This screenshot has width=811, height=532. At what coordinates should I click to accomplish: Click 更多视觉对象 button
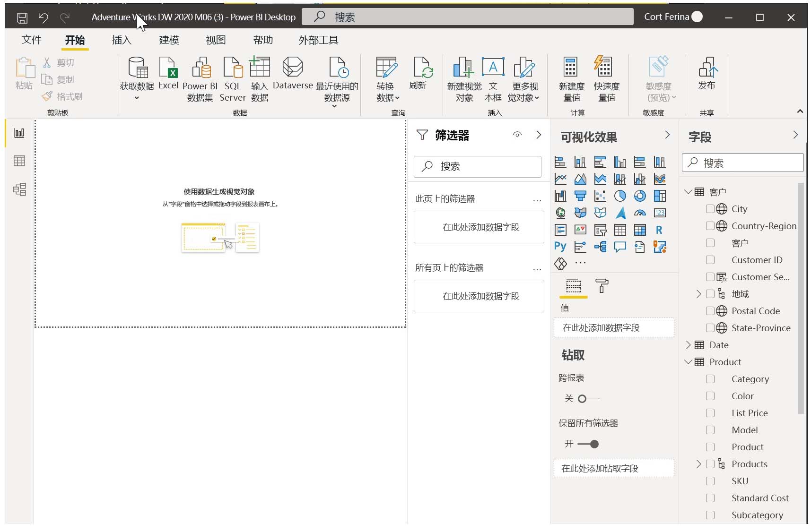524,79
